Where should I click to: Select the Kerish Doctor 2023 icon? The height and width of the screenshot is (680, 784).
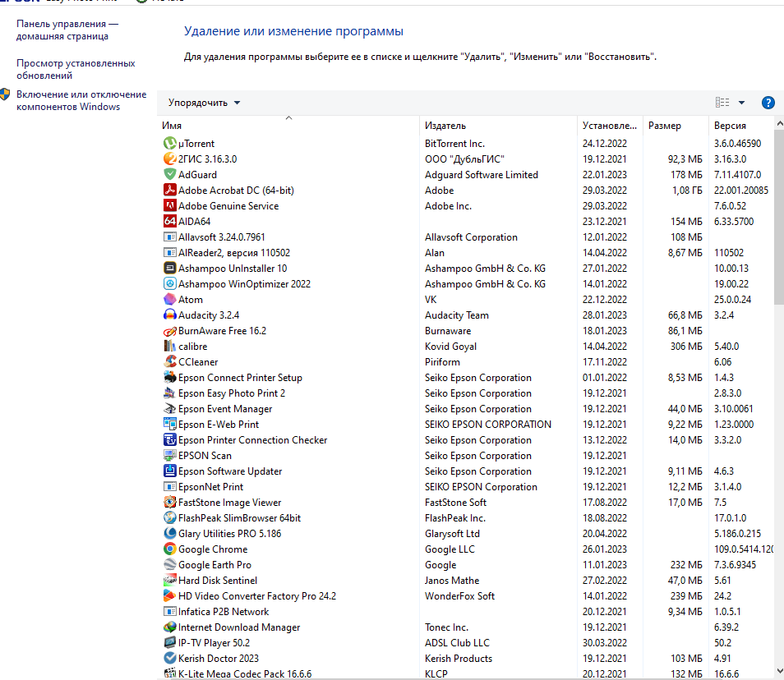click(170, 658)
